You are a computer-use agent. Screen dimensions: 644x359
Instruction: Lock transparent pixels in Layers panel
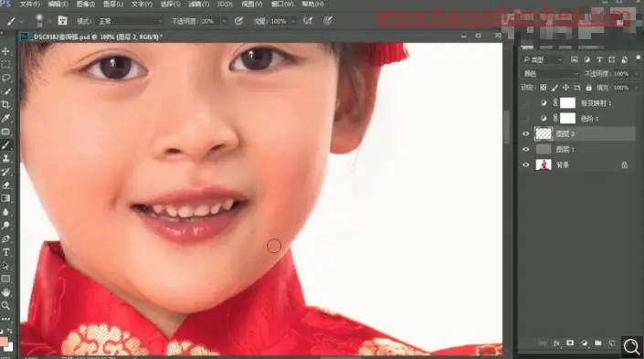(x=543, y=88)
